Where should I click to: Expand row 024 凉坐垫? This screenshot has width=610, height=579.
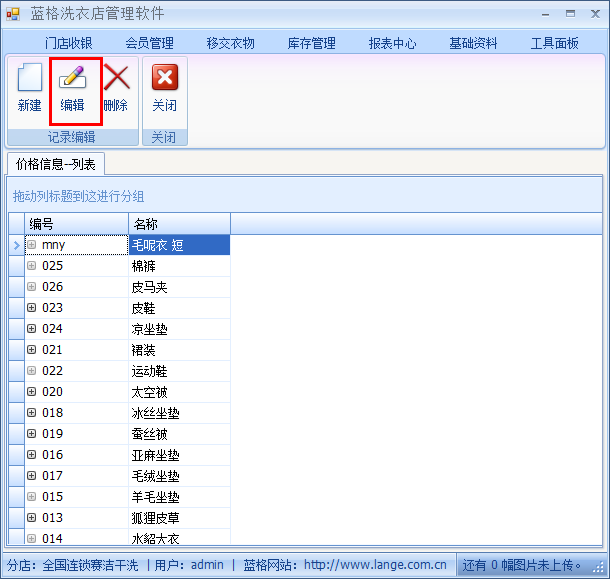32,329
